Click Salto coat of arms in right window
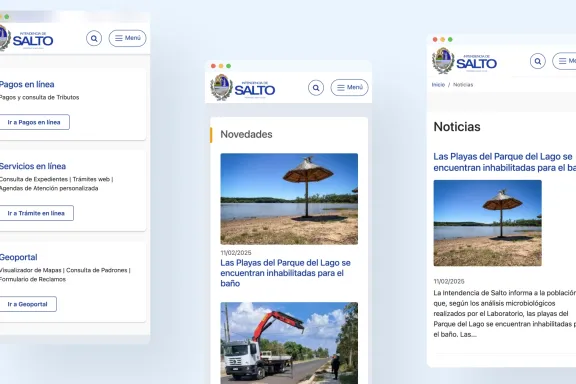576x384 pixels. click(x=443, y=61)
